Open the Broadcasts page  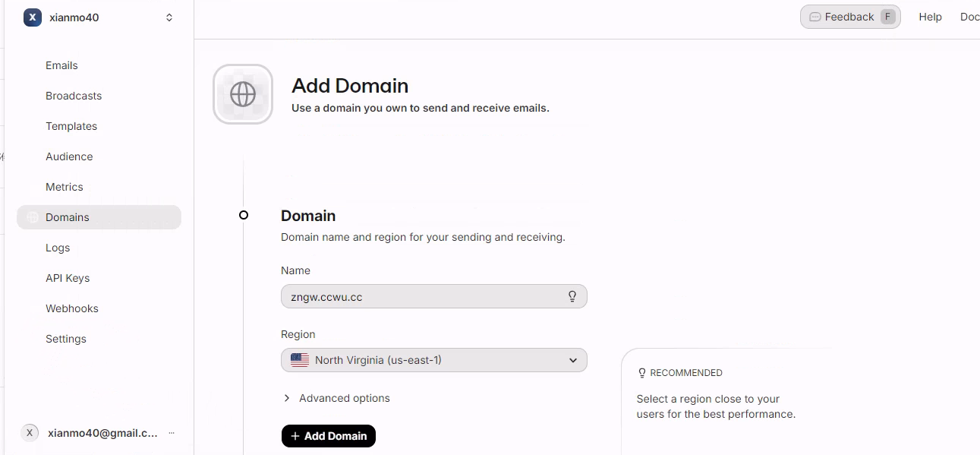pos(74,96)
